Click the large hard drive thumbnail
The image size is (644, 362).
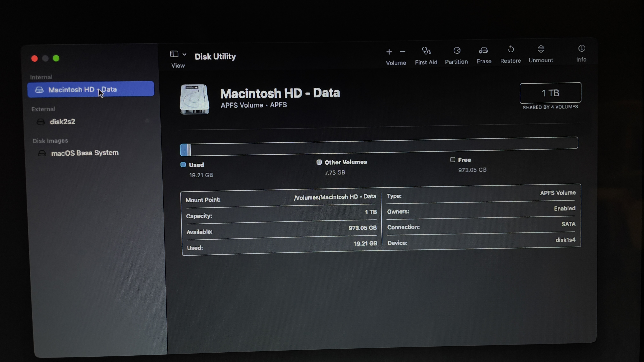[x=194, y=99]
